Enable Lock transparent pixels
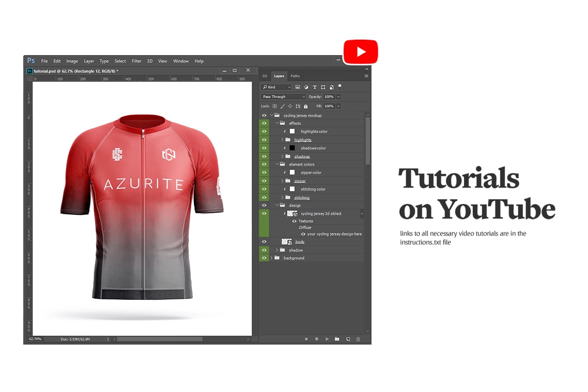This screenshot has width=588, height=392. (x=274, y=106)
